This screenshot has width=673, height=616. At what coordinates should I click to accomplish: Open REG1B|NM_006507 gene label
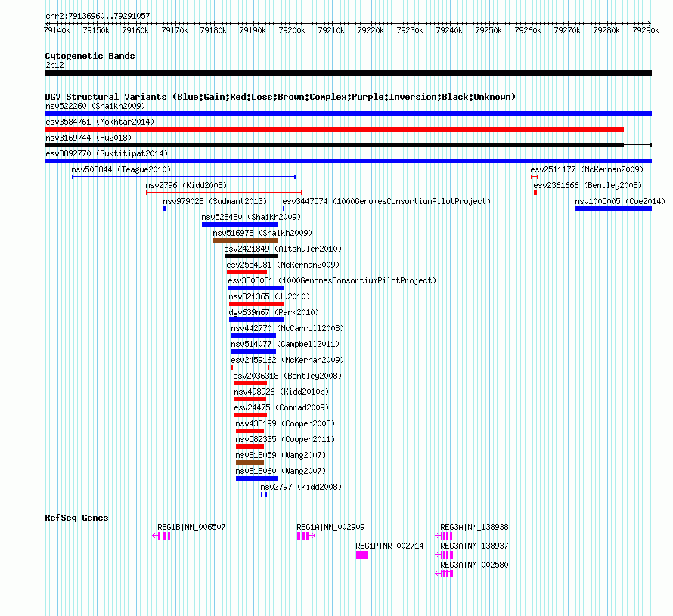click(191, 527)
